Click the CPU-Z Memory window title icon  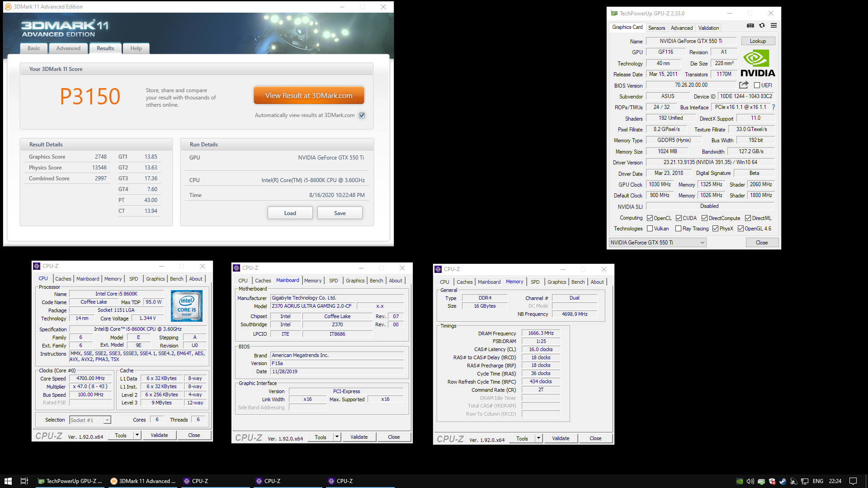pos(438,269)
